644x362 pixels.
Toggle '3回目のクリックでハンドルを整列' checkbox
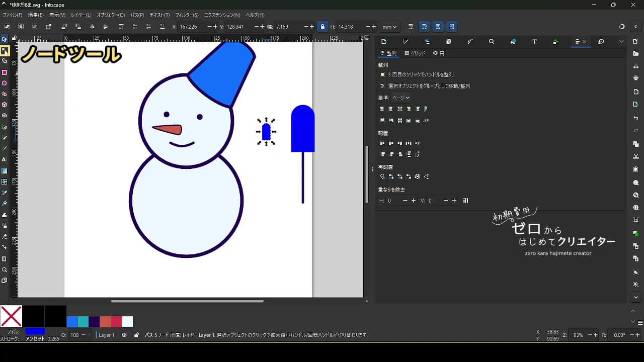click(382, 74)
